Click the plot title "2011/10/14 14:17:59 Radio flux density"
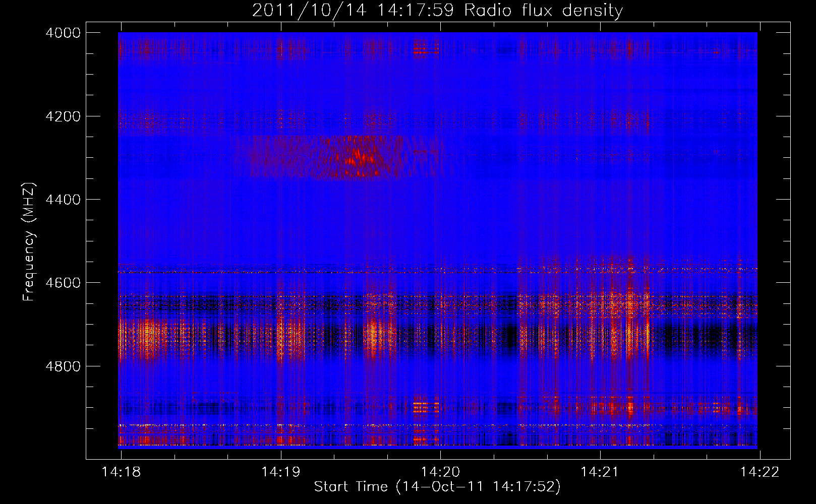This screenshot has width=816, height=504. pos(438,10)
